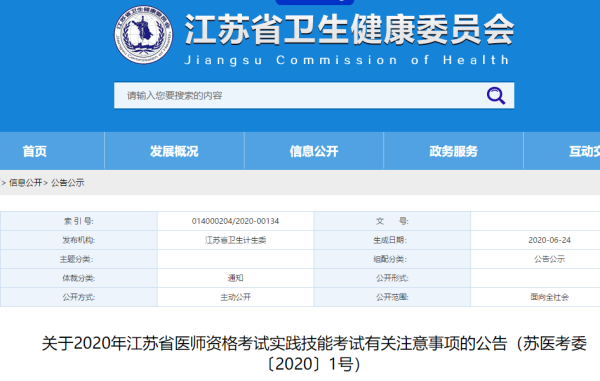Viewport: 600px width, 381px height.
Task: Click the 主动公开 disclosure method cell
Action: click(235, 297)
